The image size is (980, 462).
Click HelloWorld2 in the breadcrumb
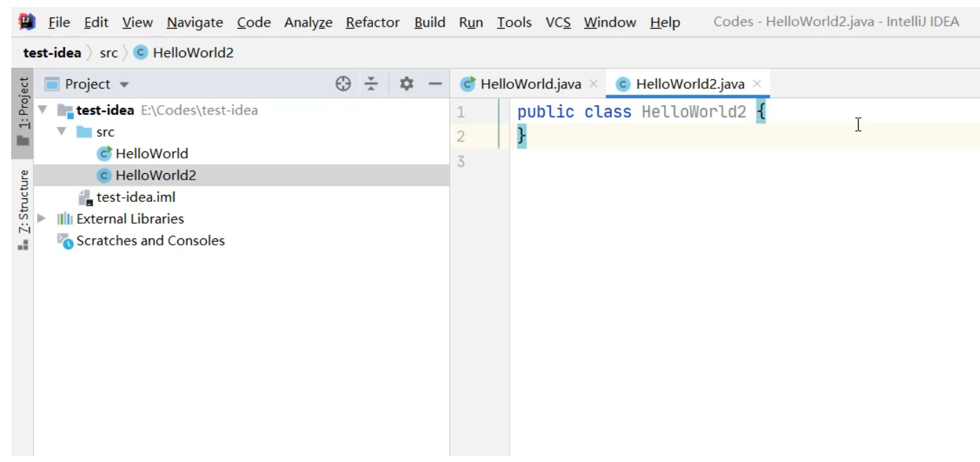tap(193, 53)
